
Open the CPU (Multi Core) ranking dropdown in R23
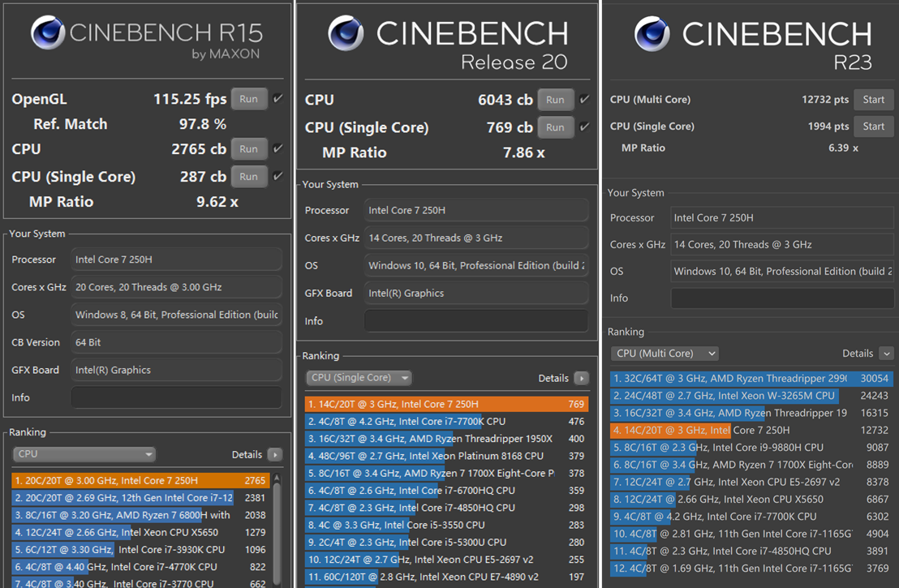pyautogui.click(x=665, y=354)
